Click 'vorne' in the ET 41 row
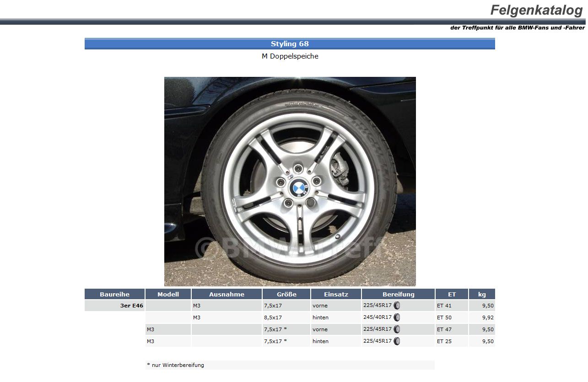This screenshot has width=588, height=382. click(x=320, y=306)
